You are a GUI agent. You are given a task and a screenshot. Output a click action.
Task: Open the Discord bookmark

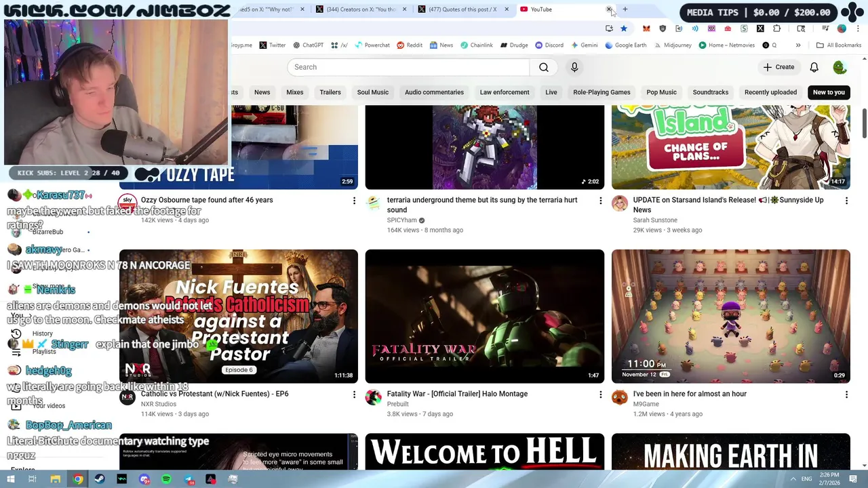tap(549, 45)
